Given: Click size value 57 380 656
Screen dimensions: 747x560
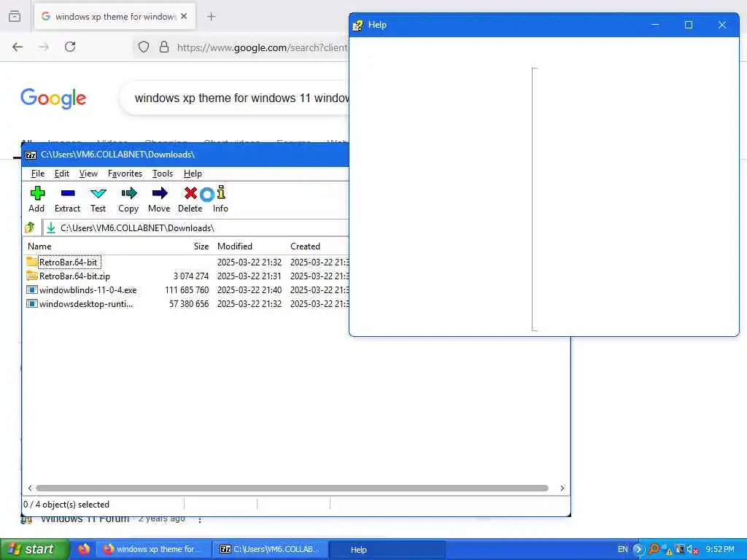Looking at the screenshot, I should pyautogui.click(x=189, y=304).
